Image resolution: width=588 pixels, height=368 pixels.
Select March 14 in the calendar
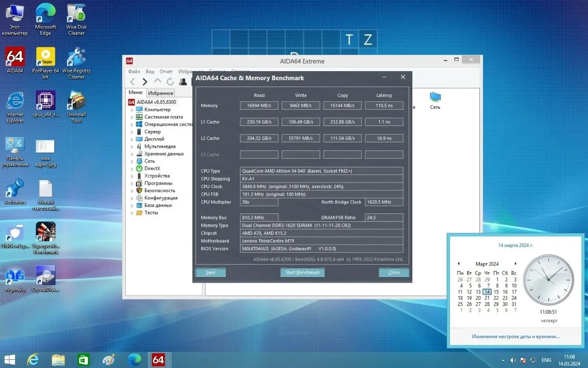(x=487, y=291)
